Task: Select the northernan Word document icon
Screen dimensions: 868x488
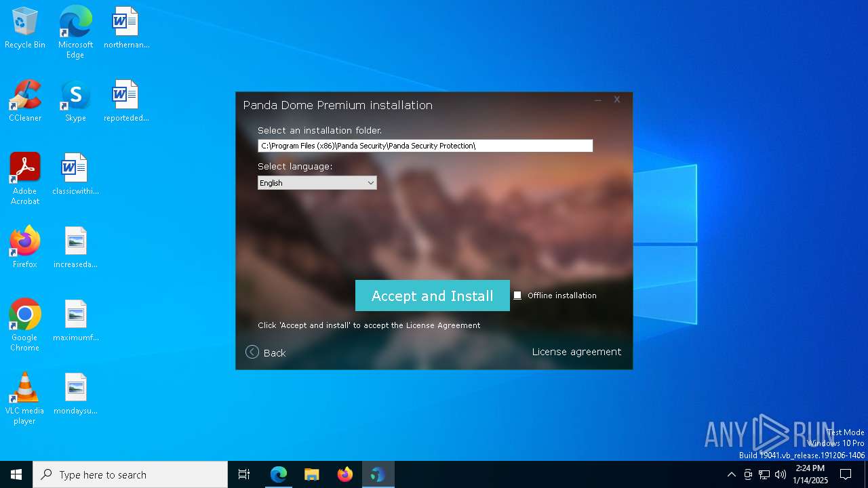Action: 126,28
